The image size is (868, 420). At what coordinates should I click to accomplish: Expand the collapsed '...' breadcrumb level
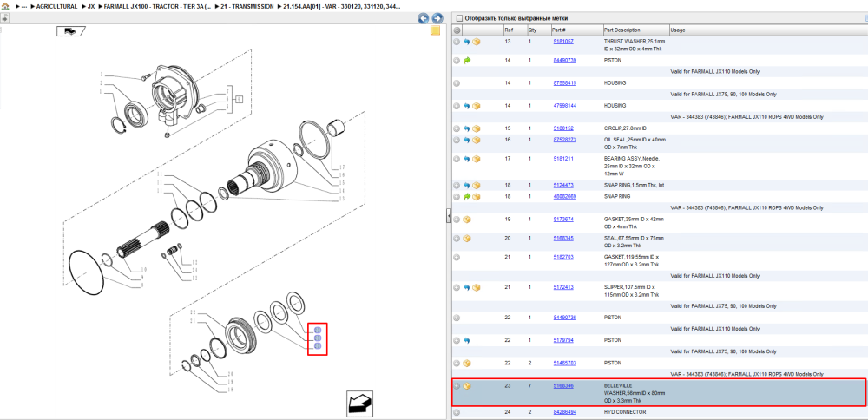coord(23,7)
